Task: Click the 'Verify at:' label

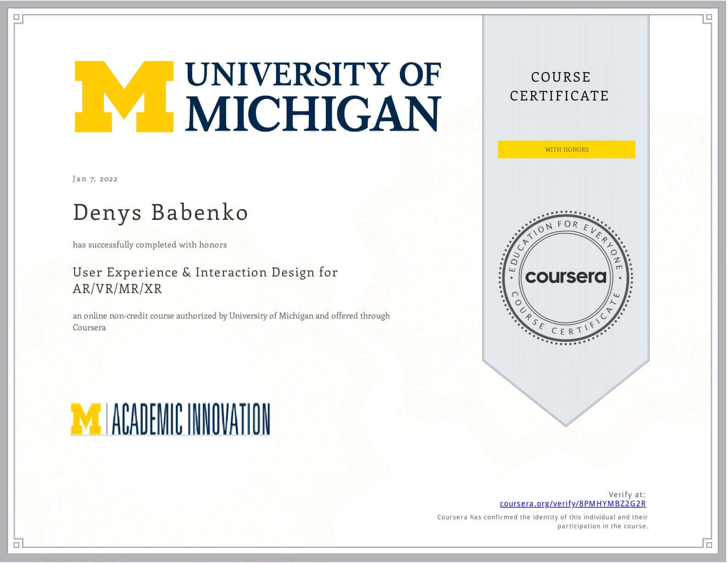Action: 627,494
